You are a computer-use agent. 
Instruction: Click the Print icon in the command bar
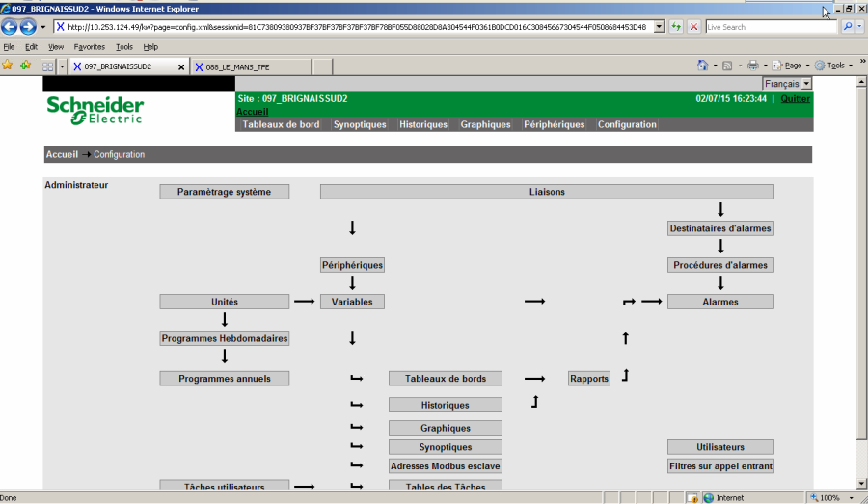pos(752,66)
